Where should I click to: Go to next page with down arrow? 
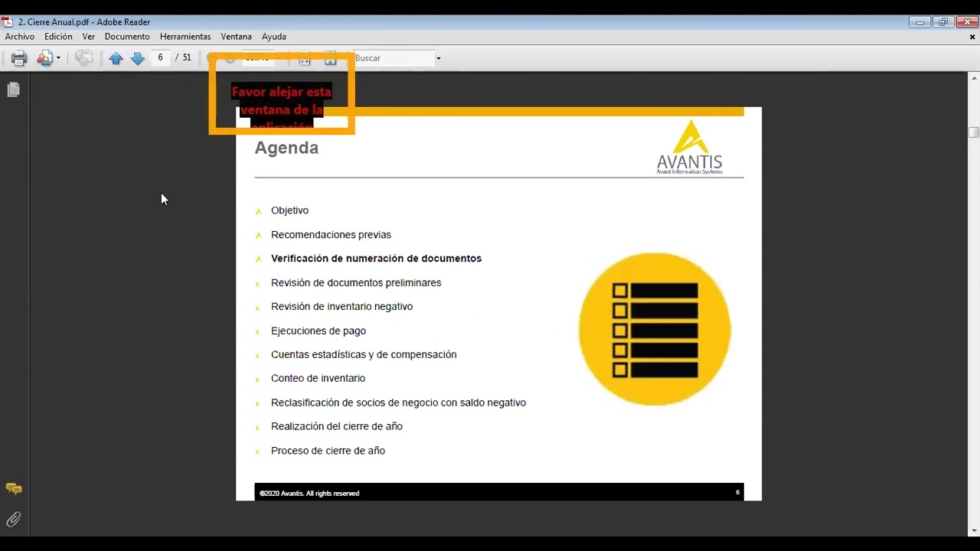[138, 58]
